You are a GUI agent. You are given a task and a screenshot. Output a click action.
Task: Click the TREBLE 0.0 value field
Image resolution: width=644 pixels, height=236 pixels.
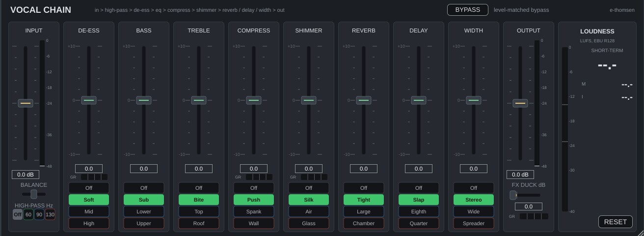[199, 169]
